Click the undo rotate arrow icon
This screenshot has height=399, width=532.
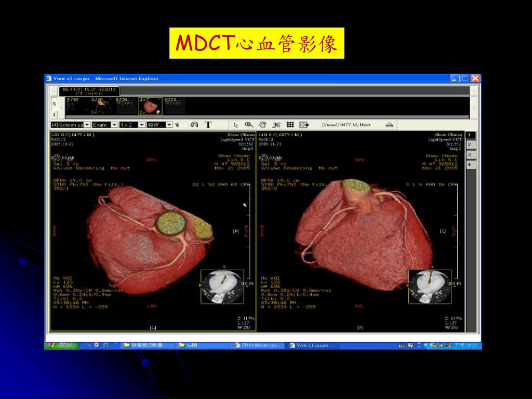194,125
